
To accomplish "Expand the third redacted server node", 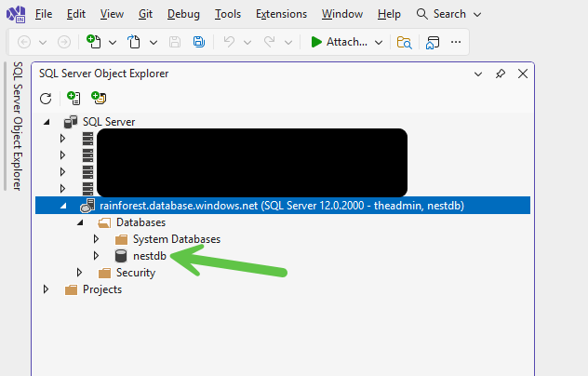I will (62, 172).
